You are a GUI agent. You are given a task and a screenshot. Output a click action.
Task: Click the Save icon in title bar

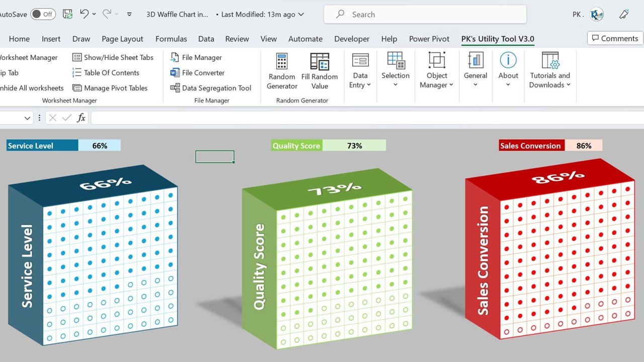pos(67,14)
